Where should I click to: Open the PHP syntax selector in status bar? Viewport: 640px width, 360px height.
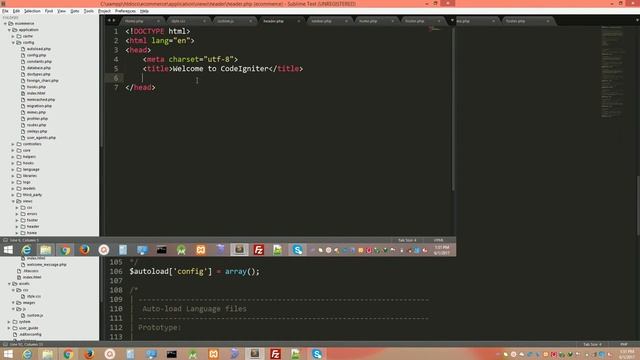tap(624, 344)
